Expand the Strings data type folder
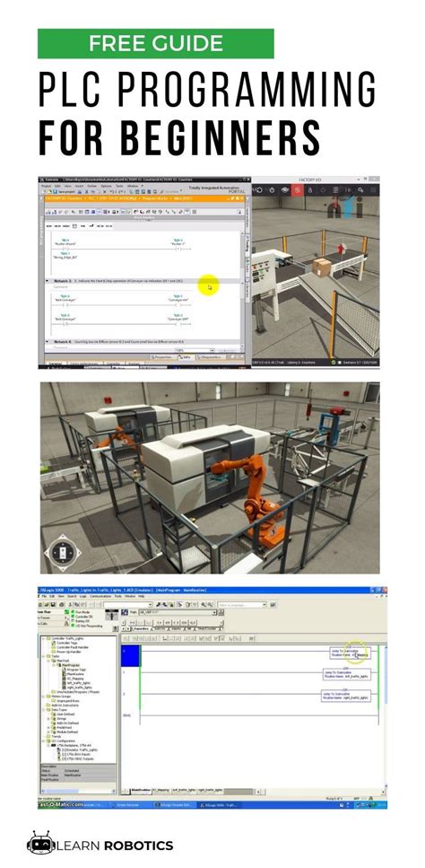 (x=48, y=718)
